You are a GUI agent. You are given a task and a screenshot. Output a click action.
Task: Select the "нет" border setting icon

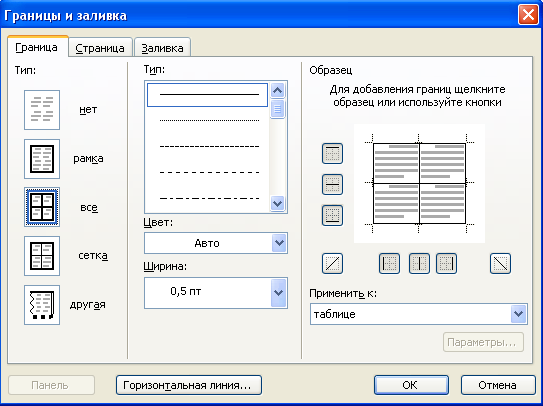[42, 110]
